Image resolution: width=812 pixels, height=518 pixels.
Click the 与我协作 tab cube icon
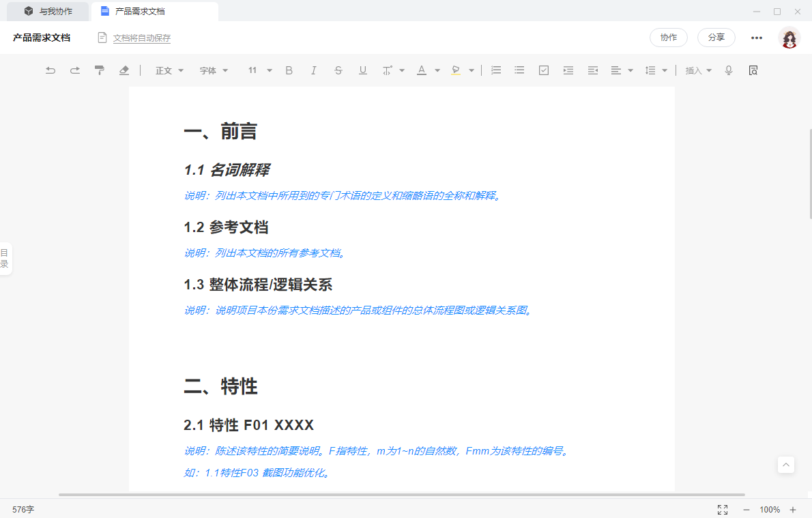point(29,12)
